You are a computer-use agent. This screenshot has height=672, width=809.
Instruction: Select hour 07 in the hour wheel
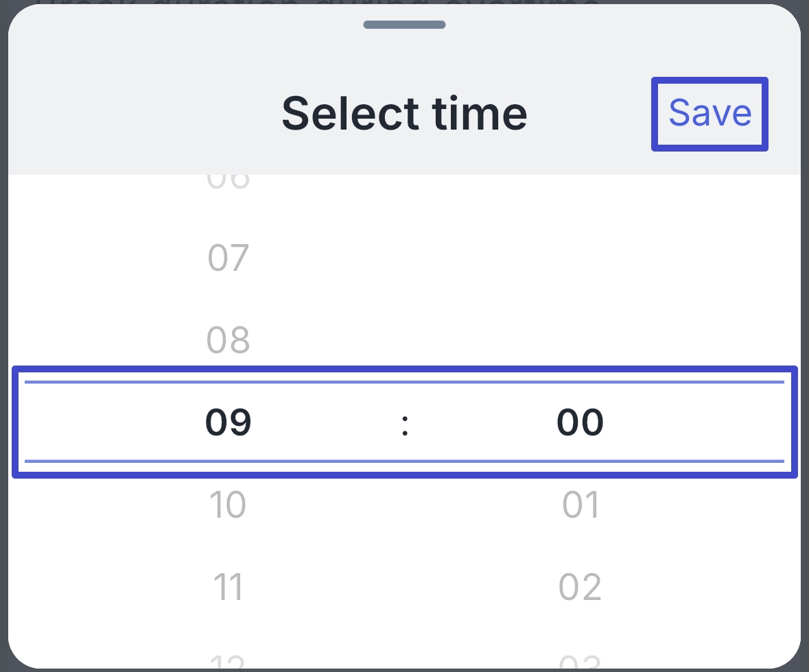[x=228, y=257]
